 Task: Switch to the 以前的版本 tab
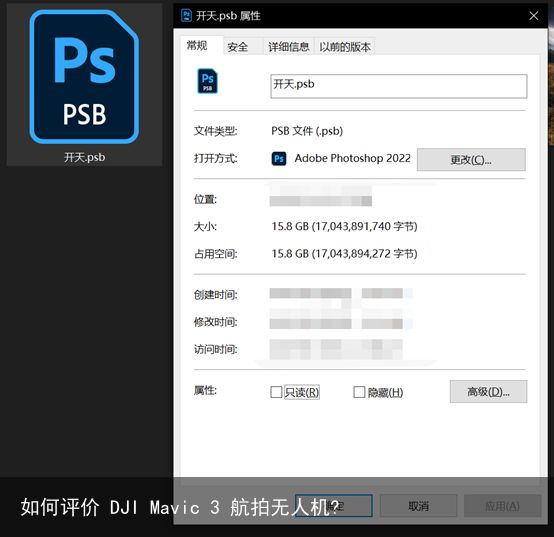(345, 47)
